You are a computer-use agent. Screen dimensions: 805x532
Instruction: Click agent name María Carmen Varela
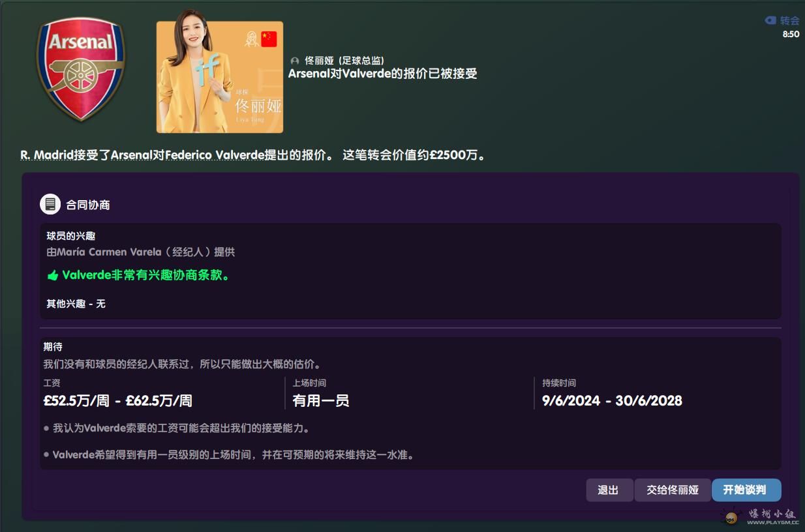click(x=109, y=252)
